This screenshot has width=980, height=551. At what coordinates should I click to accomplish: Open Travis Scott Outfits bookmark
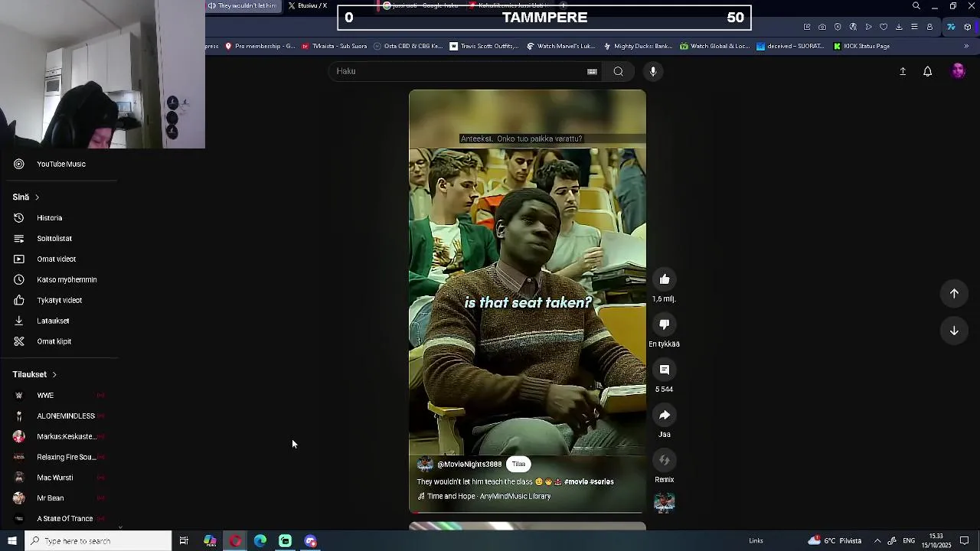pyautogui.click(x=484, y=46)
